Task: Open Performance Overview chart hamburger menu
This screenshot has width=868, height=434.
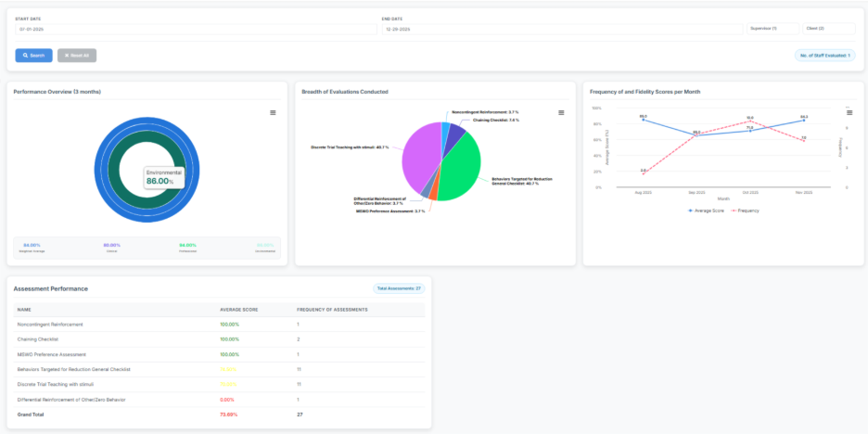Action: pos(273,112)
